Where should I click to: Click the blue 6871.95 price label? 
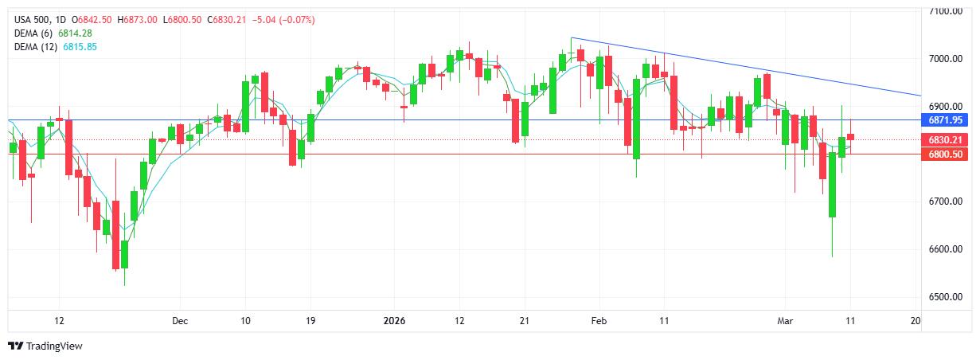[946, 119]
